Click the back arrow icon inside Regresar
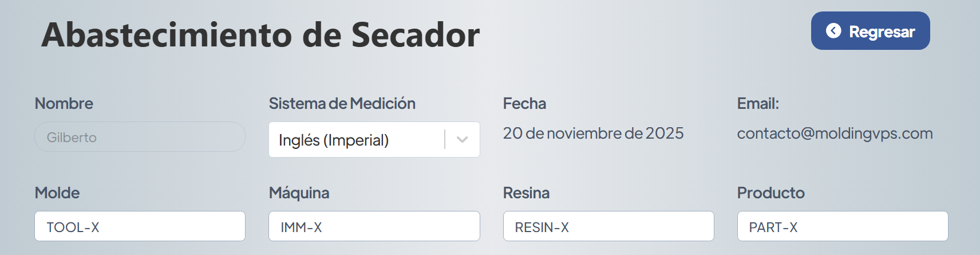Viewport: 980px width, 255px height. coord(833,31)
